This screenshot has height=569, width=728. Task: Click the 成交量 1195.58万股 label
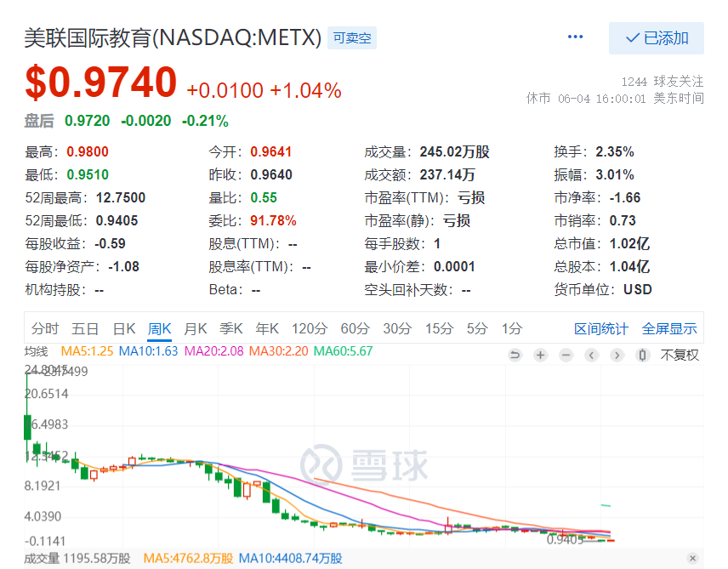click(77, 558)
